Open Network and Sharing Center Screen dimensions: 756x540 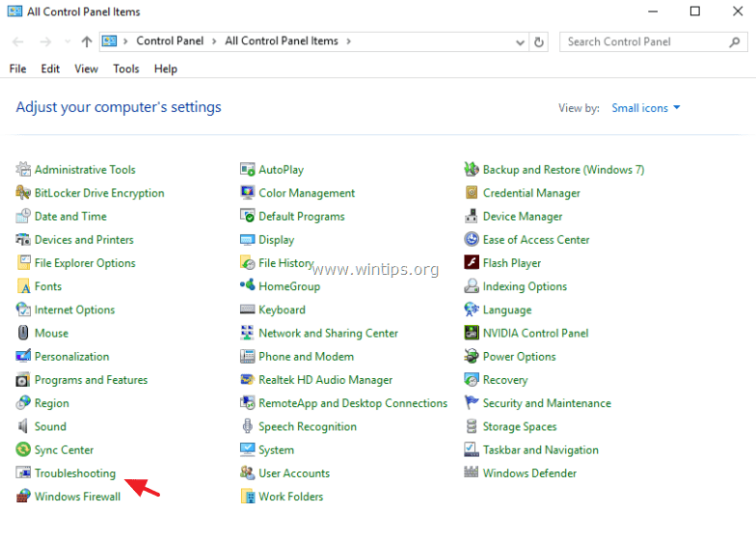point(328,334)
